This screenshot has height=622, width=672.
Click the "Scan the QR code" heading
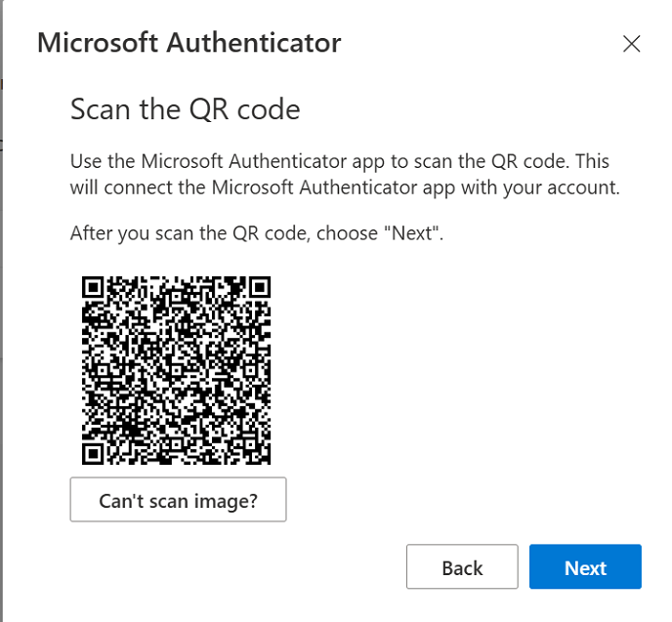point(185,109)
